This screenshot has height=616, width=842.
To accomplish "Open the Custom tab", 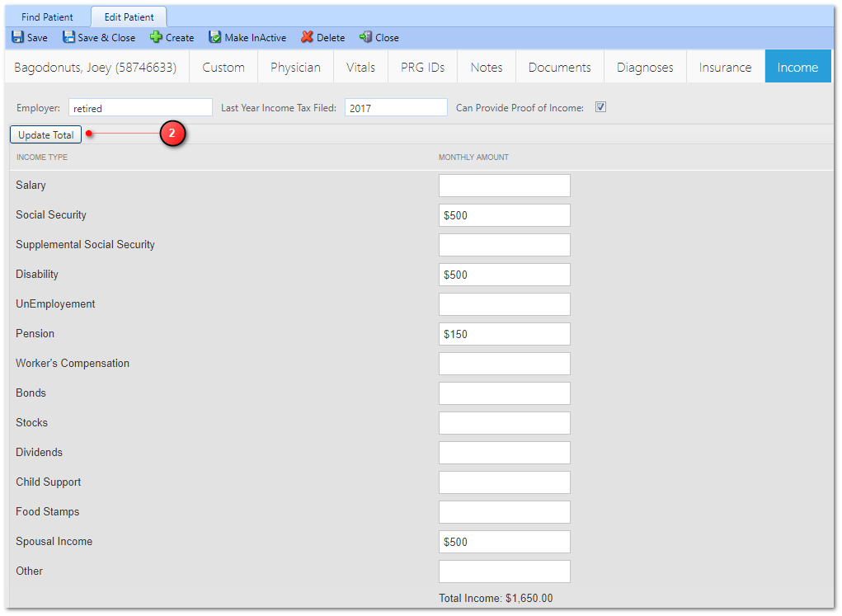I will point(223,67).
